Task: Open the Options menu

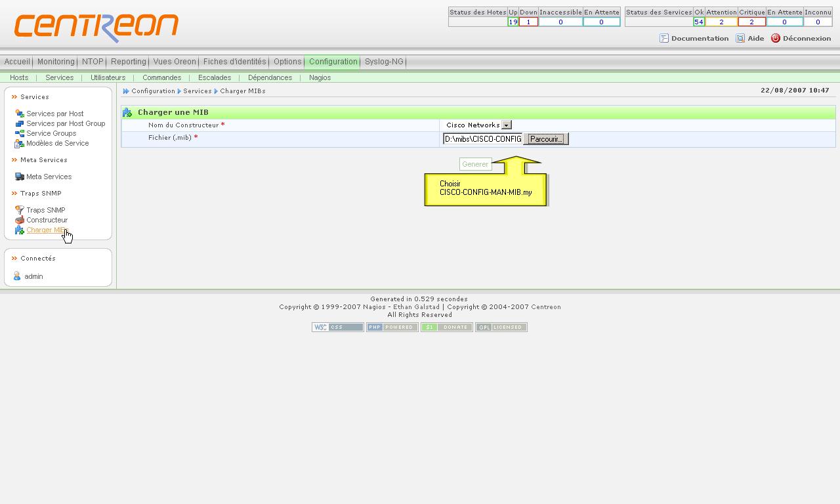Action: point(287,62)
